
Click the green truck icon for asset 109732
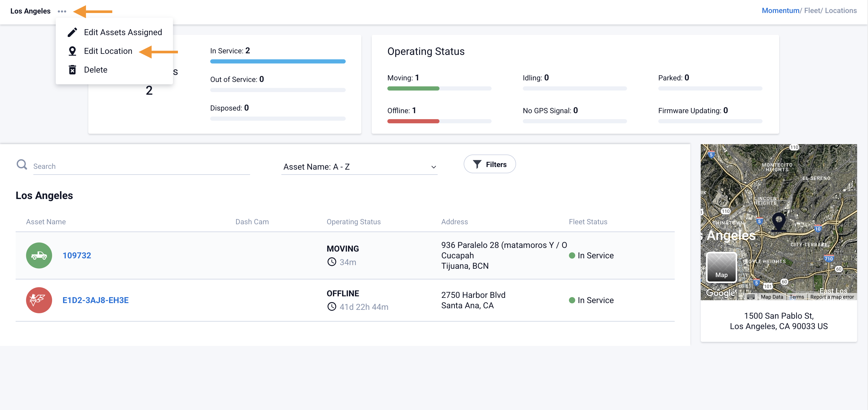39,255
